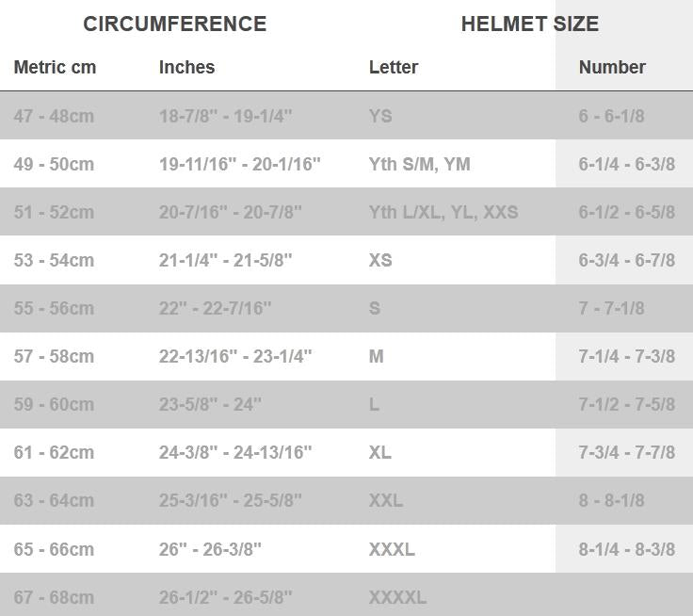Select the Number column header

[611, 68]
